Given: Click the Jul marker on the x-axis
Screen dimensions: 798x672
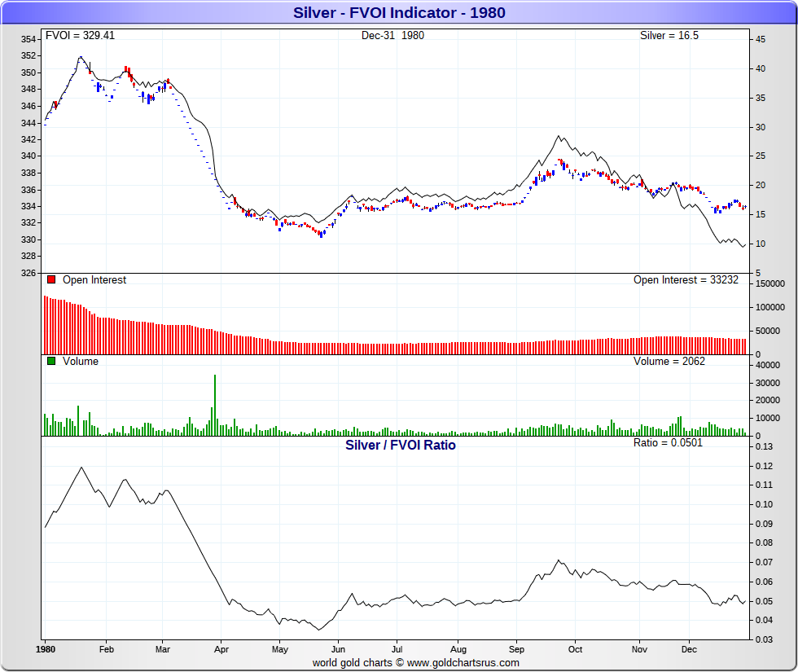Looking at the screenshot, I should [396, 651].
